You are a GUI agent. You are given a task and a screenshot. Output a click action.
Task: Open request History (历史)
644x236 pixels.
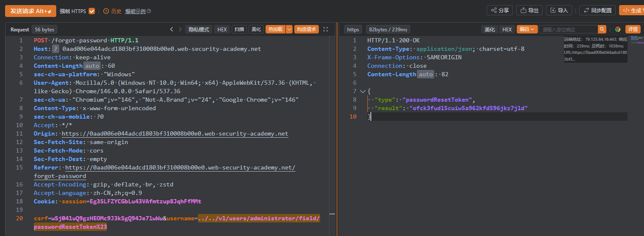(112, 11)
